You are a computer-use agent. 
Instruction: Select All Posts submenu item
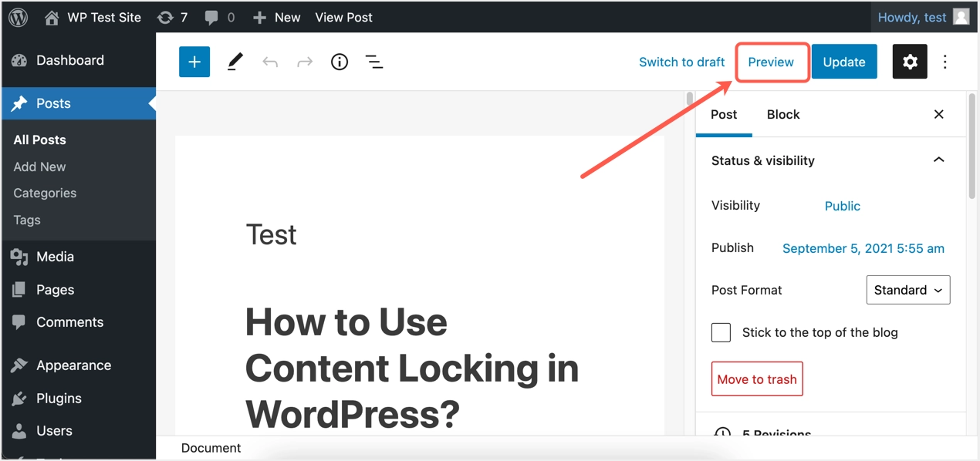pos(39,140)
